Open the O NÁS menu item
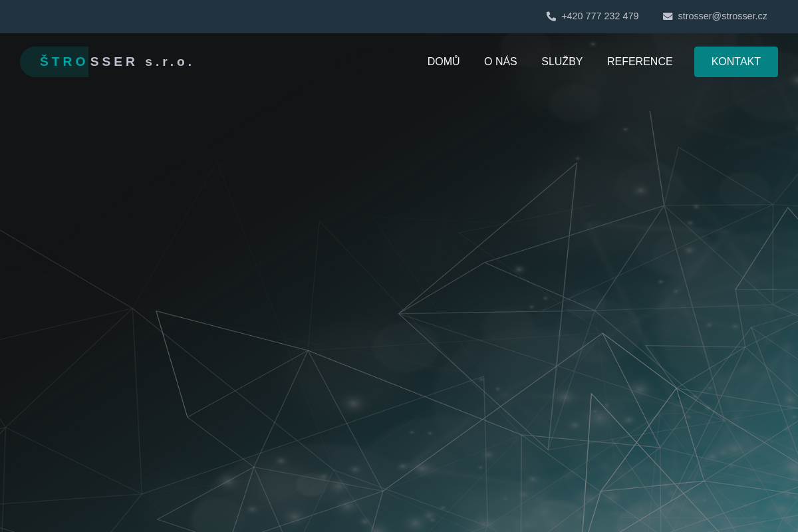Viewport: 798px width, 532px height. point(500,62)
